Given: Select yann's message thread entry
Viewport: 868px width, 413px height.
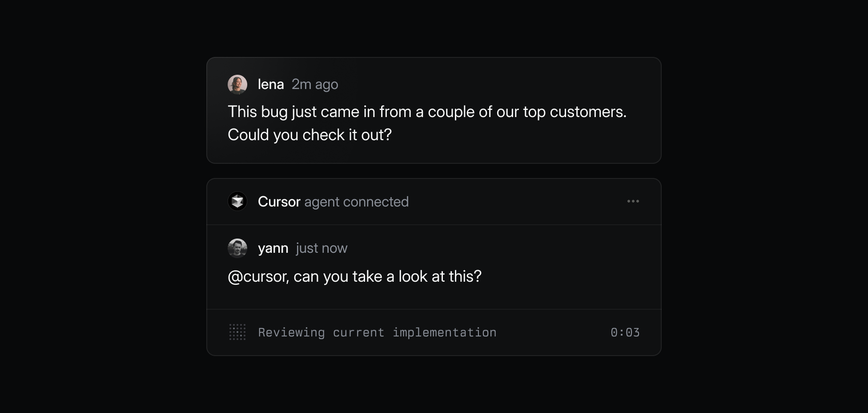Looking at the screenshot, I should coord(434,266).
